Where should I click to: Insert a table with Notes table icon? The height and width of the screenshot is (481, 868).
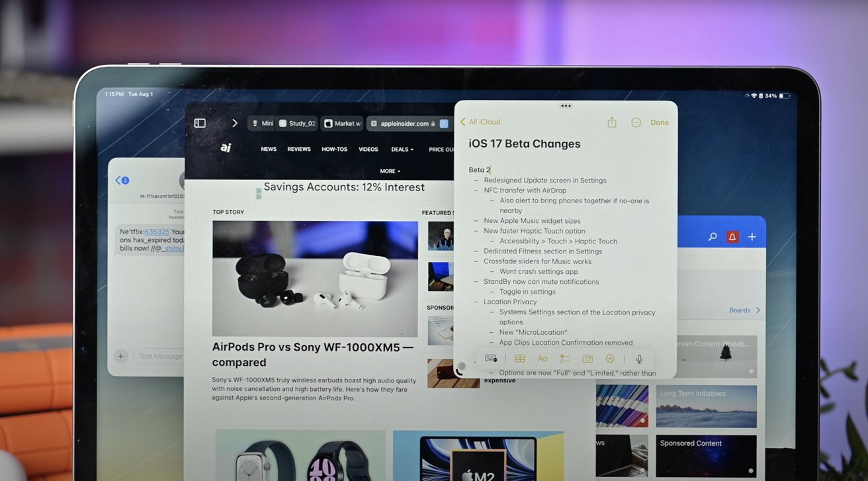pyautogui.click(x=520, y=359)
